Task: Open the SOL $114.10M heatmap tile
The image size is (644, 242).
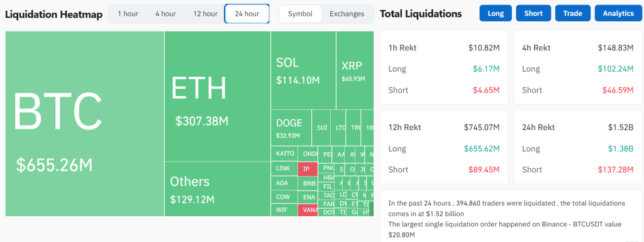Action: click(303, 70)
